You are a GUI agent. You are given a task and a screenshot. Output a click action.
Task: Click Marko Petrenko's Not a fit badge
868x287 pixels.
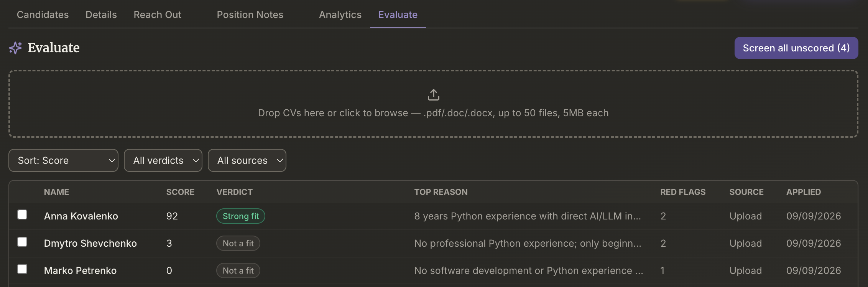(x=238, y=271)
